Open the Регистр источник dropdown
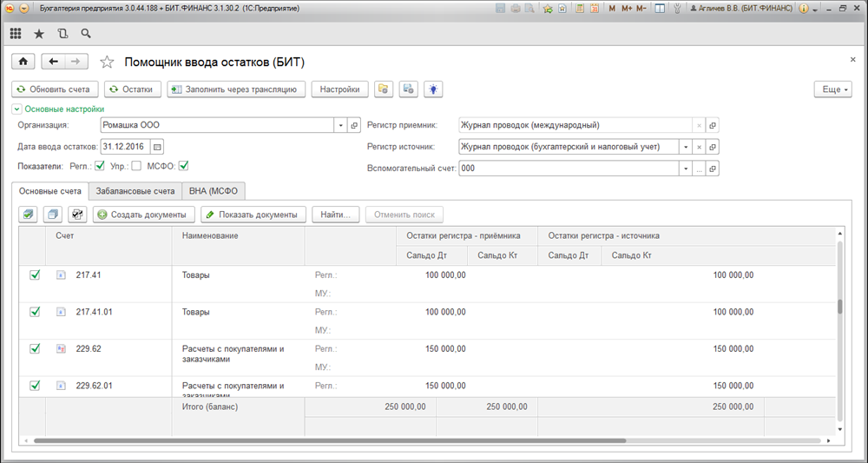868x463 pixels. point(685,147)
